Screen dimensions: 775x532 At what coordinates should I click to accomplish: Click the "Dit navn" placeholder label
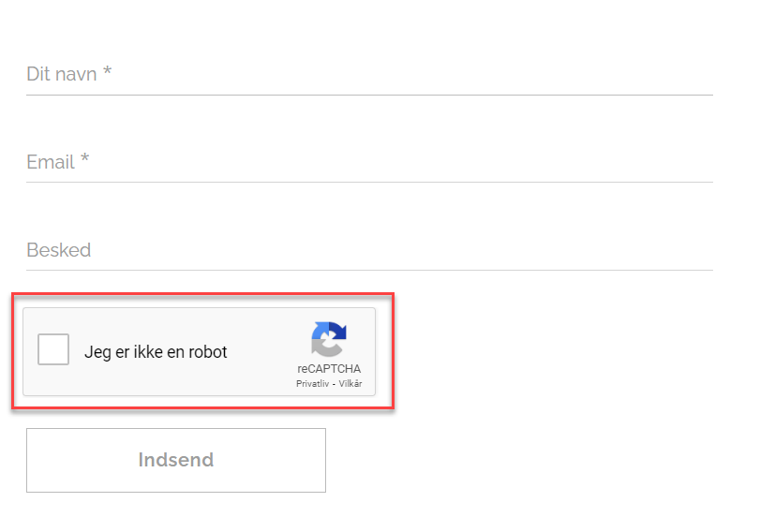click(x=62, y=74)
